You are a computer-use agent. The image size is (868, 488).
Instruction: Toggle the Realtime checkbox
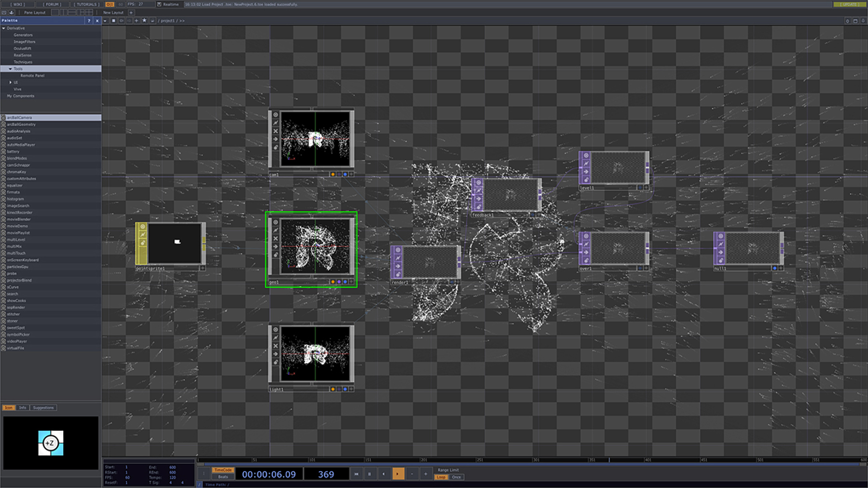pos(160,4)
